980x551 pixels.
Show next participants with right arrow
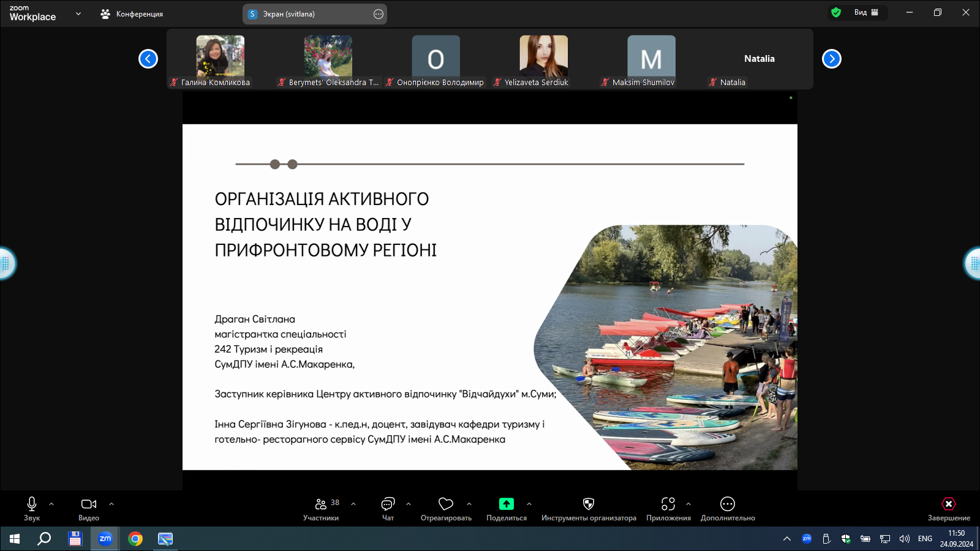click(x=831, y=59)
